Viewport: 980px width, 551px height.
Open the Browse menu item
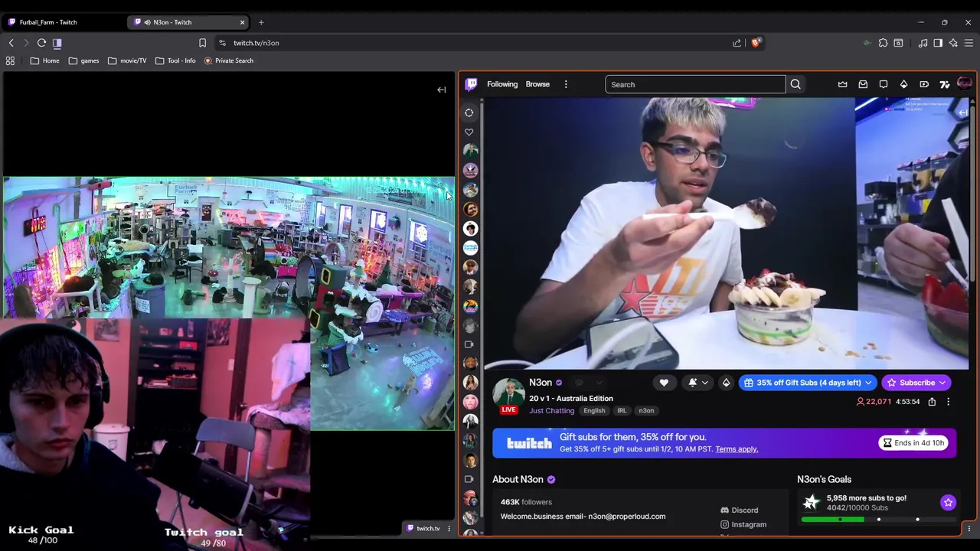click(x=537, y=84)
